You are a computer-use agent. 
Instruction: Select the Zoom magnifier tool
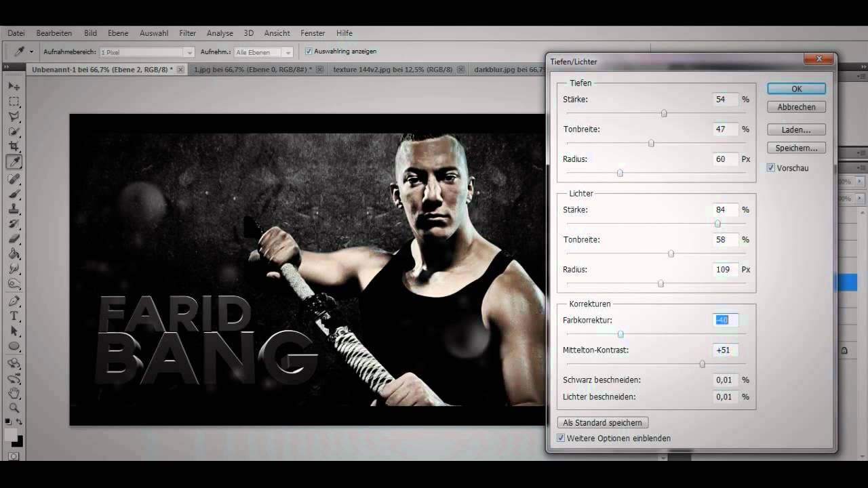[14, 408]
